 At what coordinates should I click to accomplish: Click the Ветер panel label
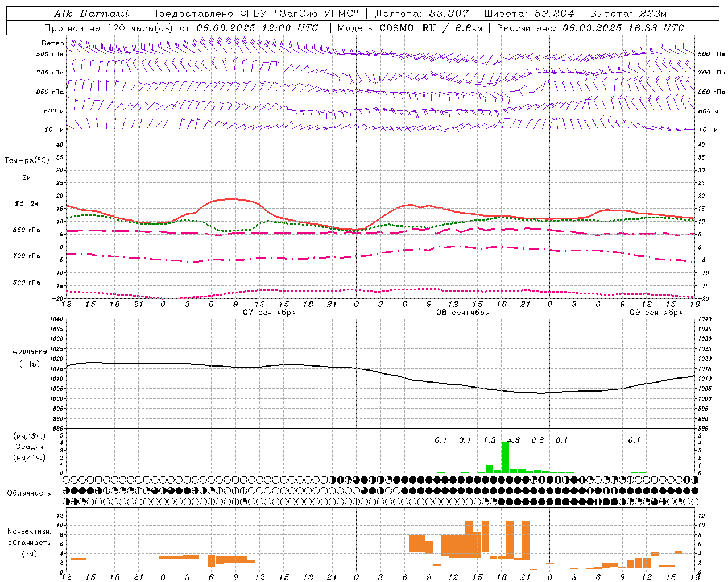click(53, 43)
